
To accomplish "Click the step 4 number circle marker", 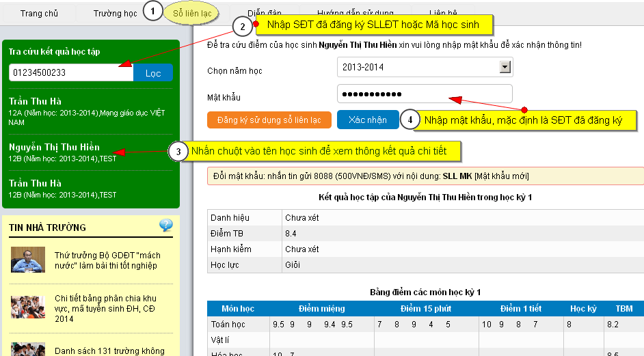I will [x=410, y=120].
